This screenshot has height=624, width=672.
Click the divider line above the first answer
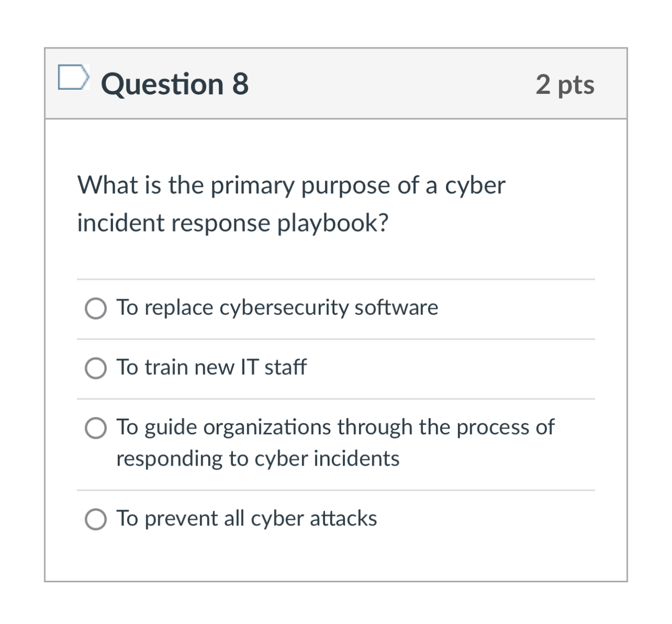tap(336, 279)
